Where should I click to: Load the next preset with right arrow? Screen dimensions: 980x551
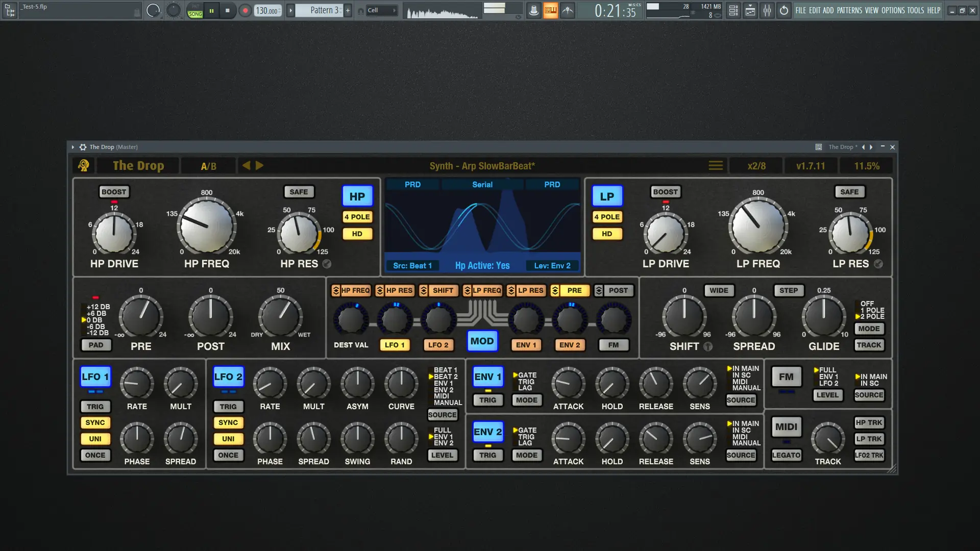pyautogui.click(x=259, y=165)
